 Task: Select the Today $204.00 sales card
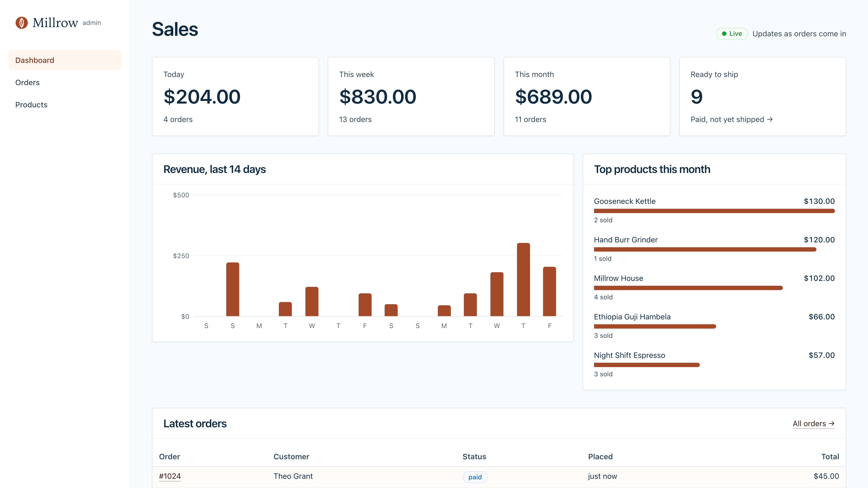[235, 97]
